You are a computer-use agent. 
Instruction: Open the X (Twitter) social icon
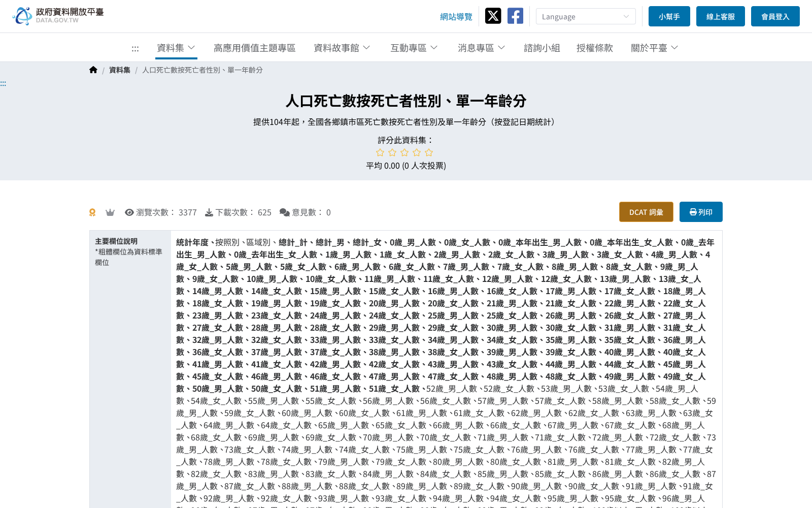pyautogui.click(x=493, y=16)
